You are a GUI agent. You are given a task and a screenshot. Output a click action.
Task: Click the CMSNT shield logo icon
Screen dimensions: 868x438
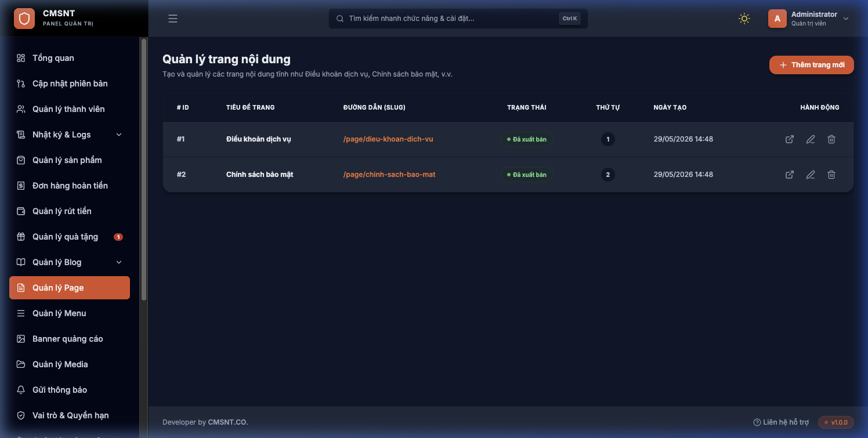(x=24, y=19)
